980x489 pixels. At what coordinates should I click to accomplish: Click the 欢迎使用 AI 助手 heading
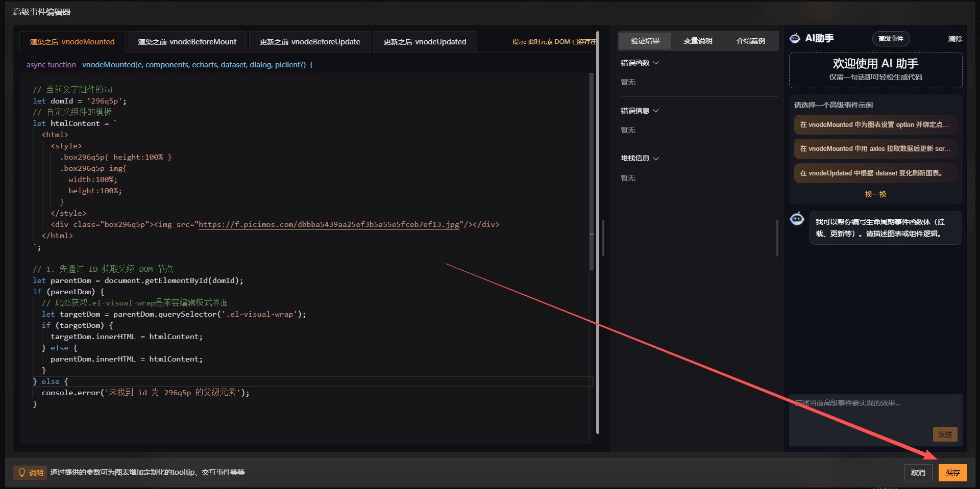point(875,63)
